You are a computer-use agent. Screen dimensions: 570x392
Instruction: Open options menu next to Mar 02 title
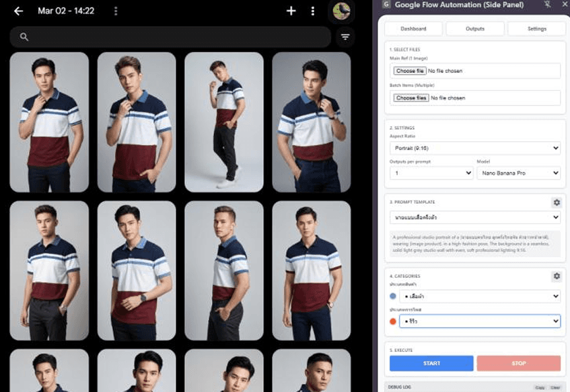click(116, 11)
